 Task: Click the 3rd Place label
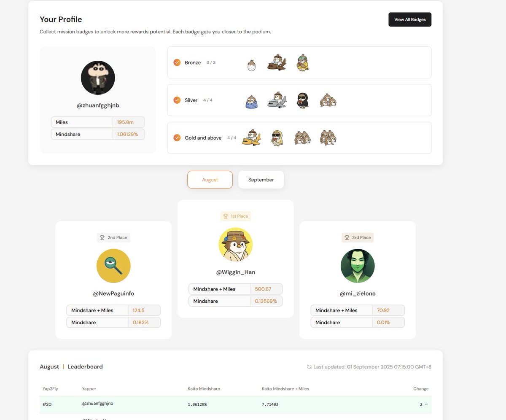[x=361, y=237]
